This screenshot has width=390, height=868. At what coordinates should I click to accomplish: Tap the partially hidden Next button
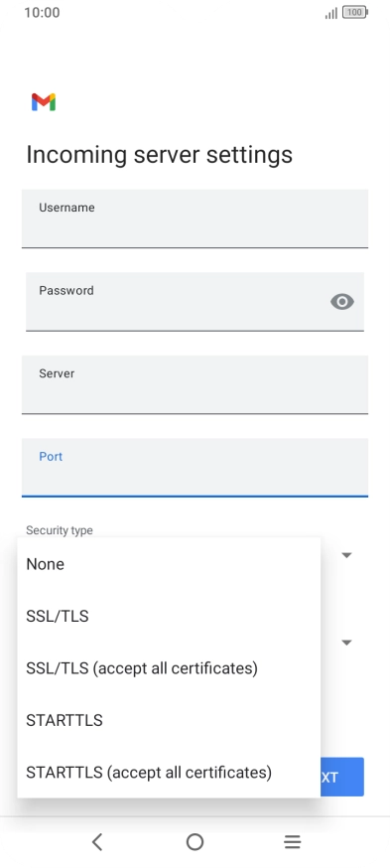[342, 778]
